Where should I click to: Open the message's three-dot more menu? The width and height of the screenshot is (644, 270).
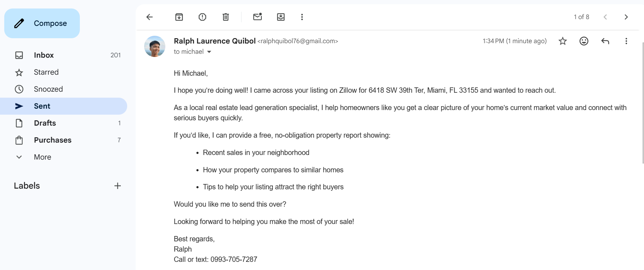(x=626, y=41)
